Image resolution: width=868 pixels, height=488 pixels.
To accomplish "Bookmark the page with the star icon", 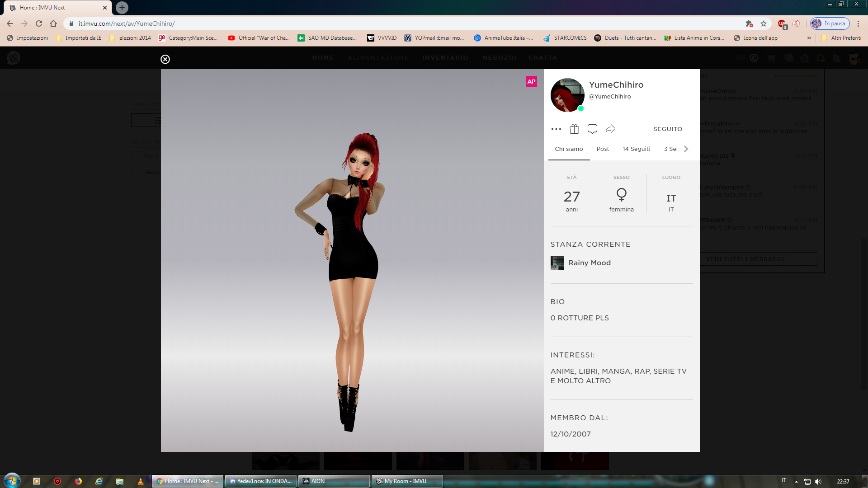I will click(x=764, y=23).
